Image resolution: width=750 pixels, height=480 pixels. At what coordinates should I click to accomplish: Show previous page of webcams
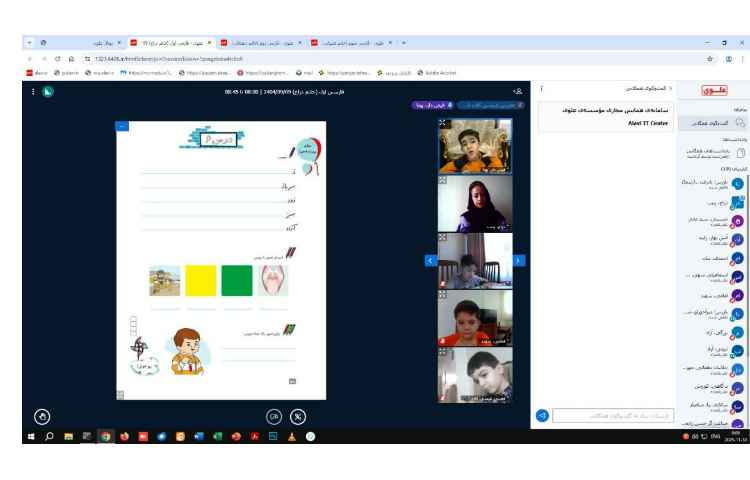(431, 261)
